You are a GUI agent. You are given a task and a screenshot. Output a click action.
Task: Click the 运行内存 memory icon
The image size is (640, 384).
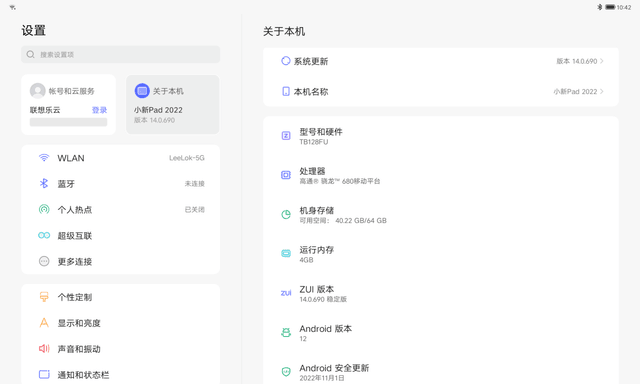(x=286, y=253)
